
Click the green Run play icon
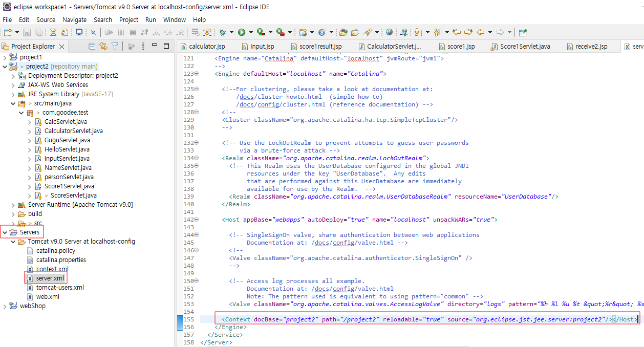241,32
